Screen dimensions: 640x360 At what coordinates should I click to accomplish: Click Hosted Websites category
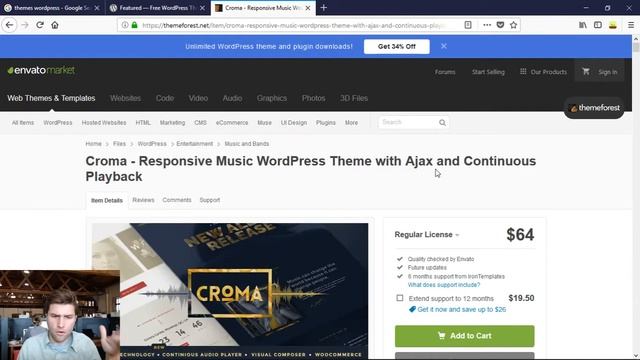[x=104, y=122]
